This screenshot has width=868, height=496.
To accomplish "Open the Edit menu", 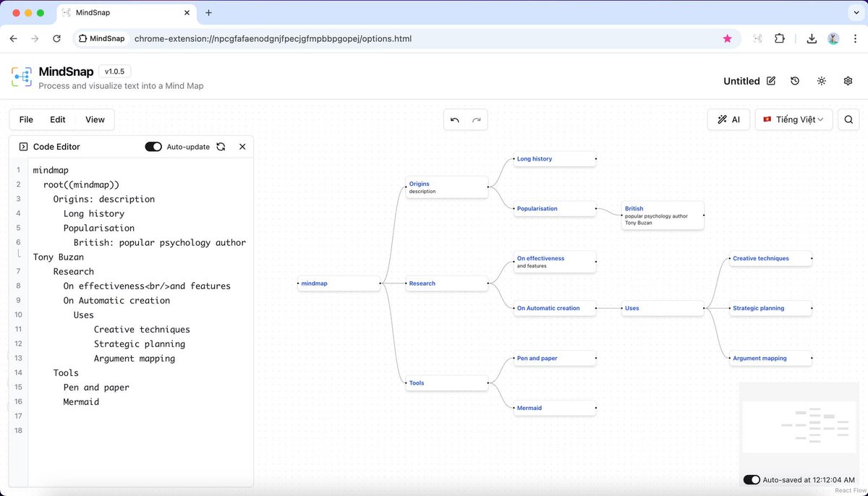I will pos(58,119).
